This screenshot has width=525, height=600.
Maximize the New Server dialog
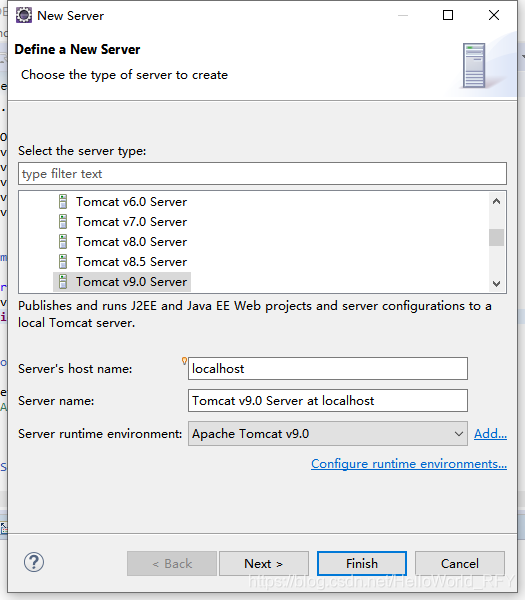click(x=448, y=15)
